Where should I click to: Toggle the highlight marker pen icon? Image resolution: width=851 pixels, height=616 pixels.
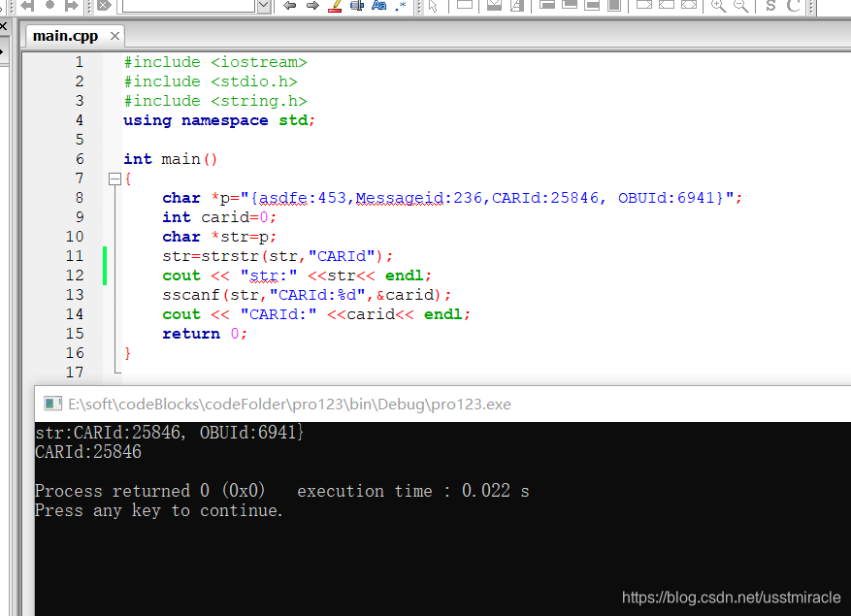point(336,6)
